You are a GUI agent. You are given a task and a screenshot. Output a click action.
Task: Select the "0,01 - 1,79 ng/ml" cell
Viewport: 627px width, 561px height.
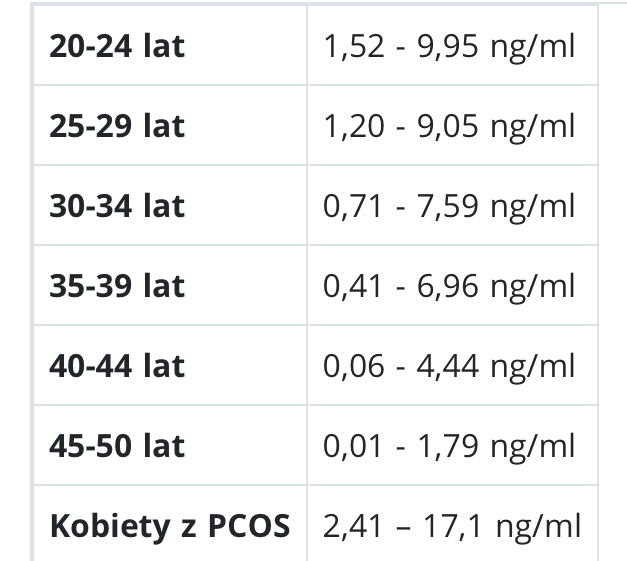(x=449, y=445)
